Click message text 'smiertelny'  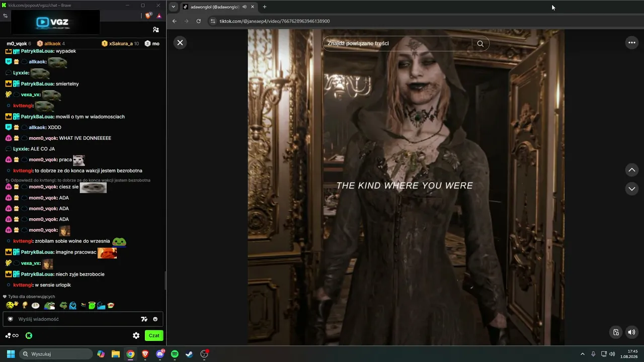pos(67,84)
